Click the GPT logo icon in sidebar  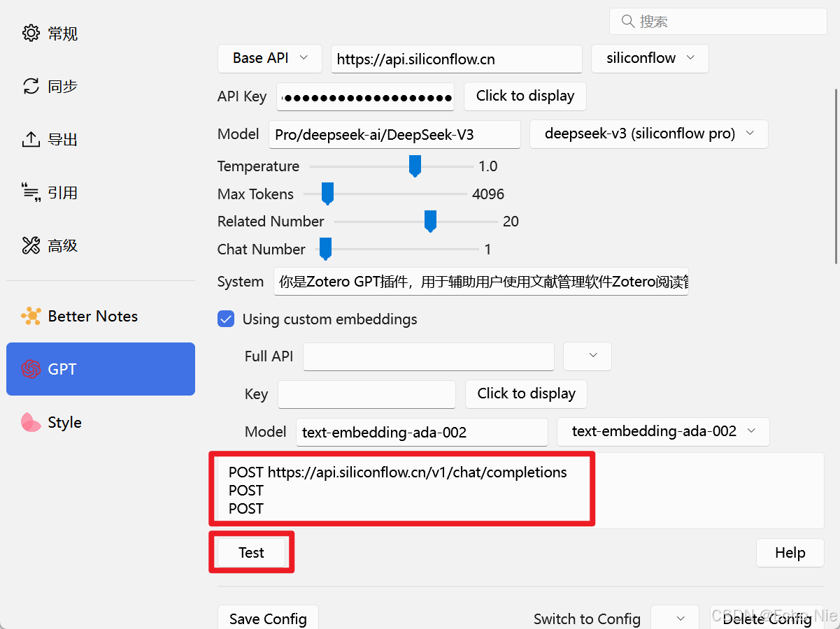tap(31, 369)
